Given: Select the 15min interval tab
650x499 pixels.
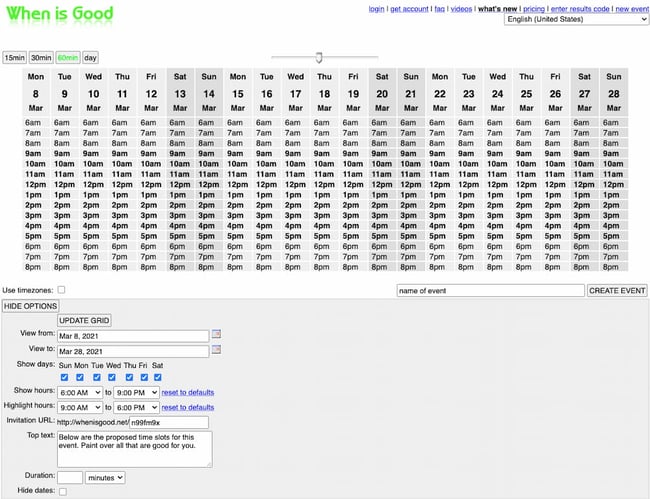Looking at the screenshot, I should click(x=14, y=58).
